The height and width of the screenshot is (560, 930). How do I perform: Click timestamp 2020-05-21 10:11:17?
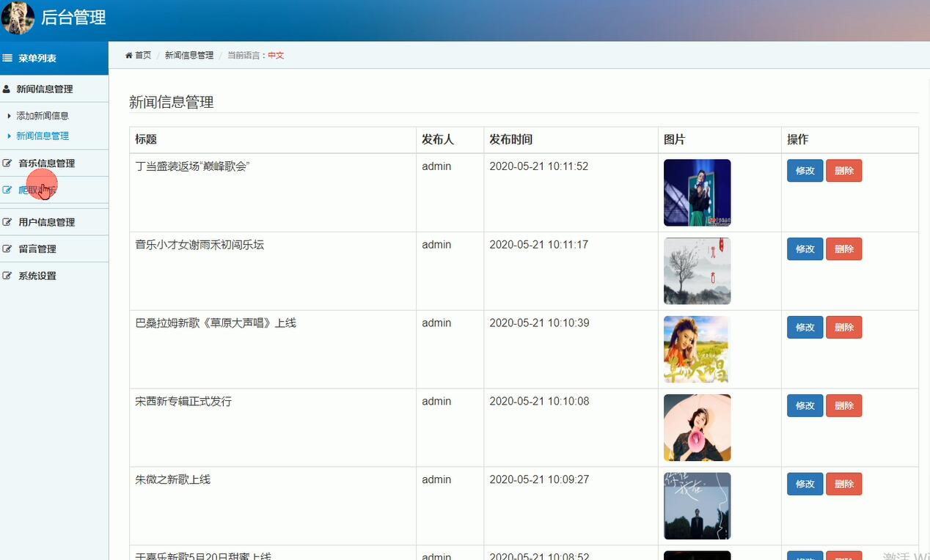539,245
